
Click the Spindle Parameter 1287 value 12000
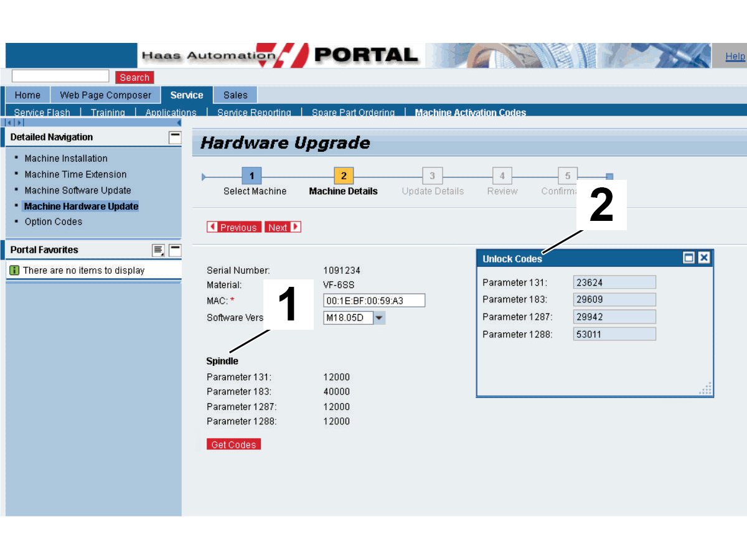(337, 407)
